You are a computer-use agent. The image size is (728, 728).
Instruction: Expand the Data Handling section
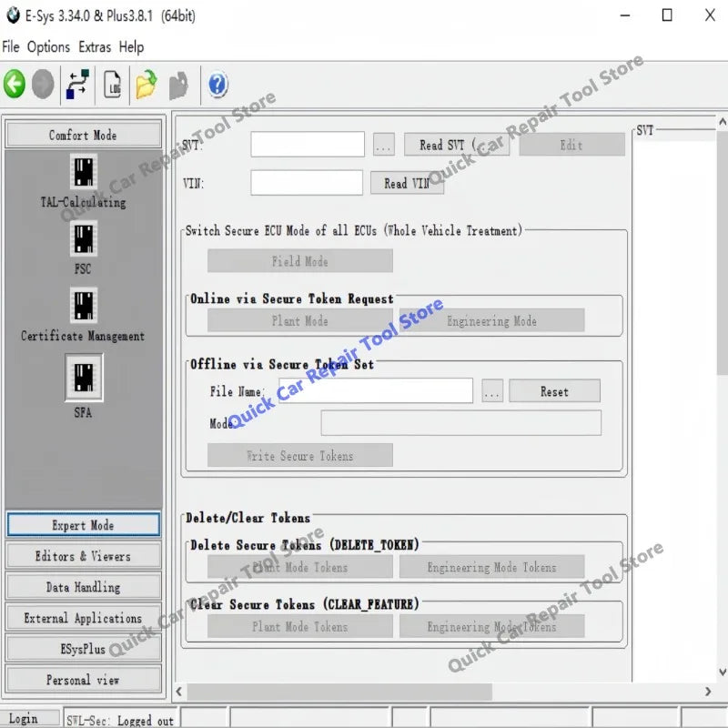click(x=84, y=587)
